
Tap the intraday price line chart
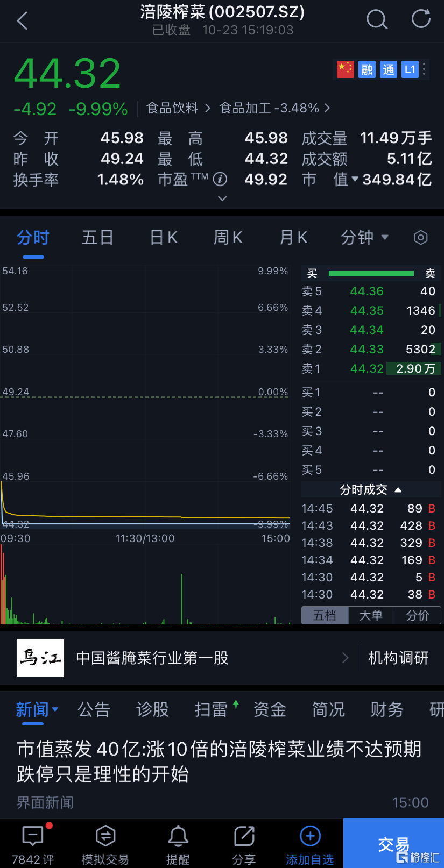point(145,397)
